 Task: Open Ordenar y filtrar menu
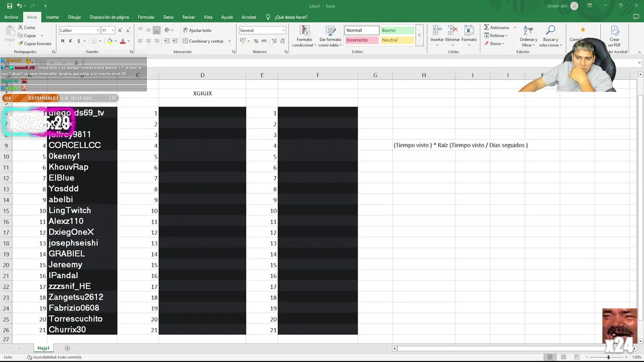coord(528,36)
